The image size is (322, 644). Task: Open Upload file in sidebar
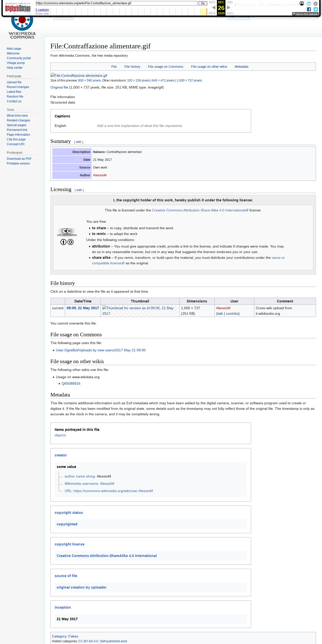pos(14,82)
